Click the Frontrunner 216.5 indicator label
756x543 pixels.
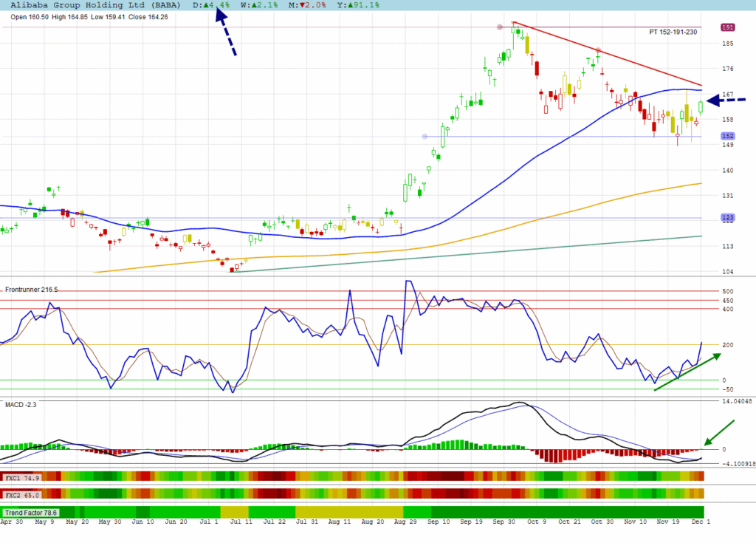pos(31,290)
